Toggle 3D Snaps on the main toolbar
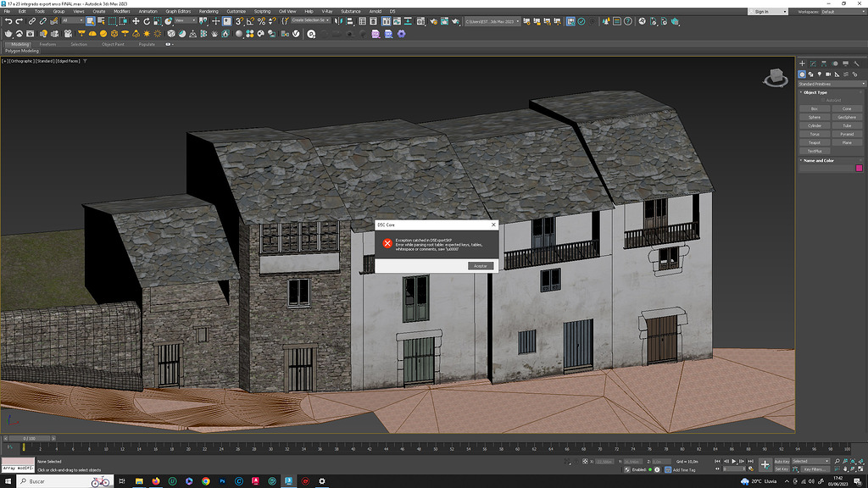 (237, 22)
